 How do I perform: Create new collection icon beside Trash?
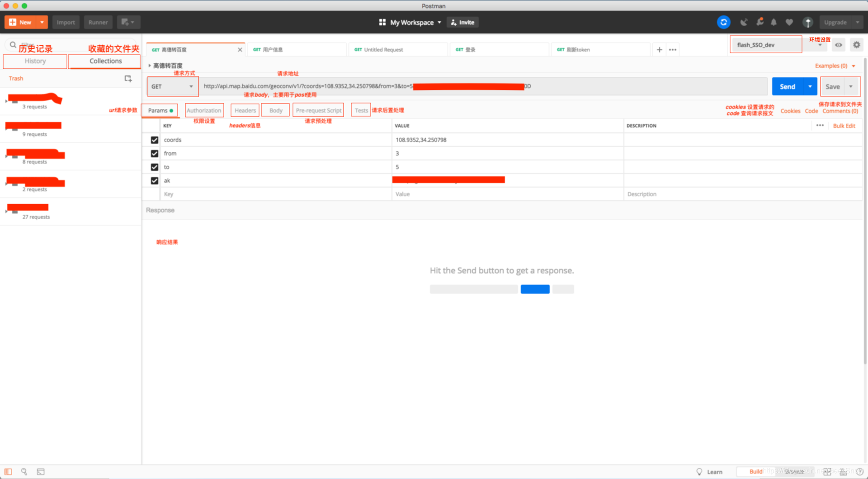(128, 79)
